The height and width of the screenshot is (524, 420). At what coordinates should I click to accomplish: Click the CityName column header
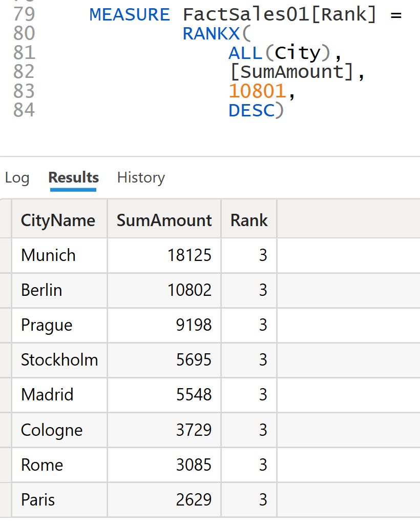[x=58, y=220]
